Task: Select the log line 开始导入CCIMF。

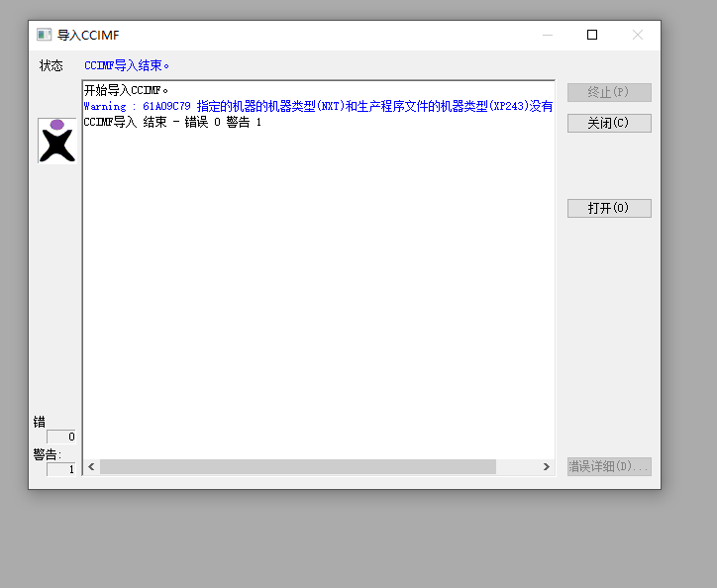Action: pos(127,90)
